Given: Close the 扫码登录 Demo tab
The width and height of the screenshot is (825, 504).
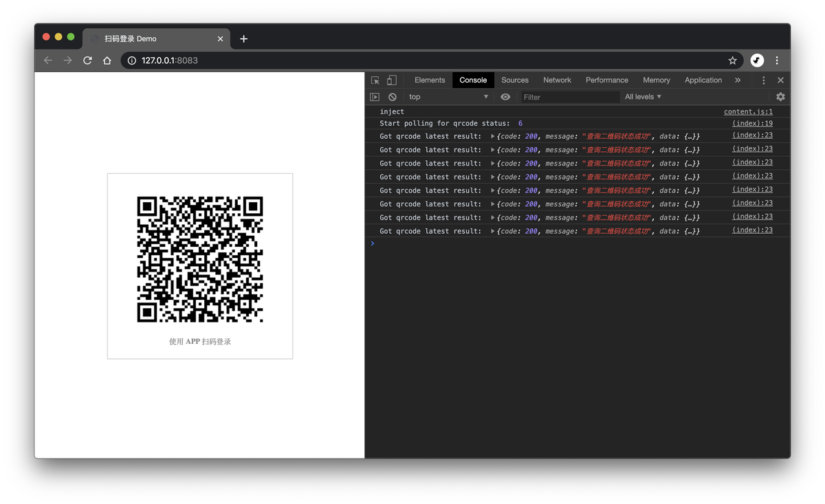Looking at the screenshot, I should click(x=220, y=39).
